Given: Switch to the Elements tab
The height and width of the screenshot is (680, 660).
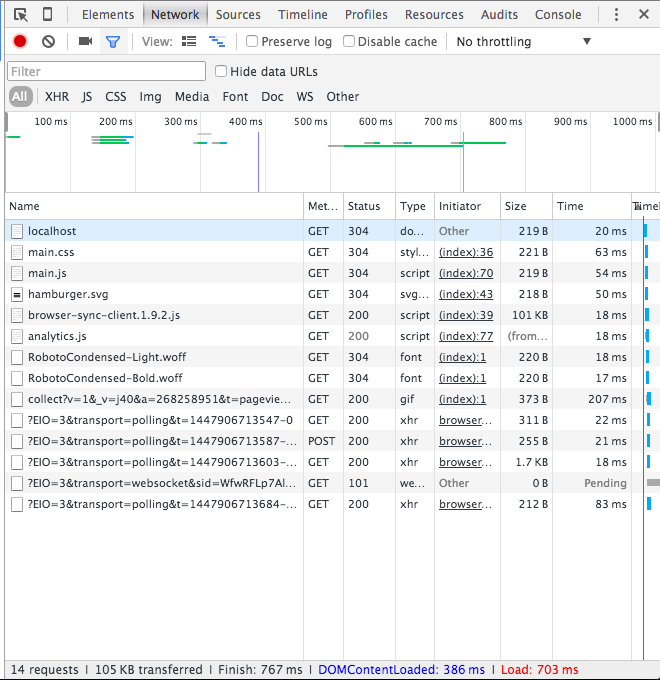Looking at the screenshot, I should 108,15.
